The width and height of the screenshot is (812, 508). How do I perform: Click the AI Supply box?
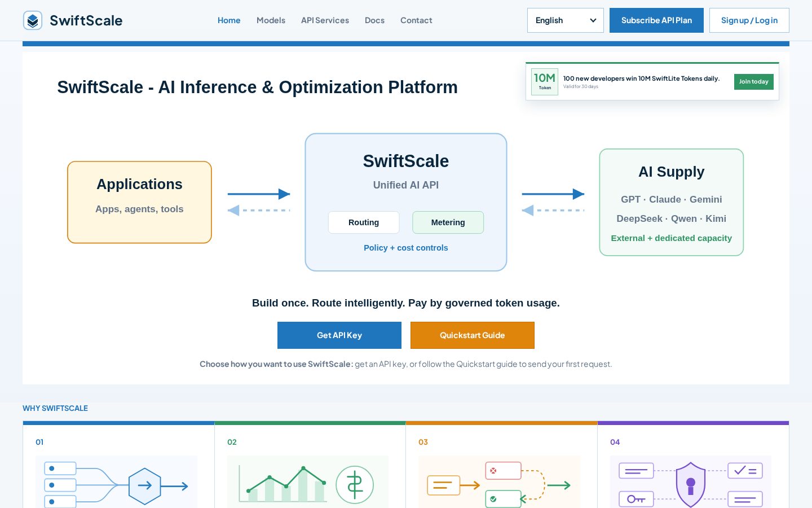point(672,202)
